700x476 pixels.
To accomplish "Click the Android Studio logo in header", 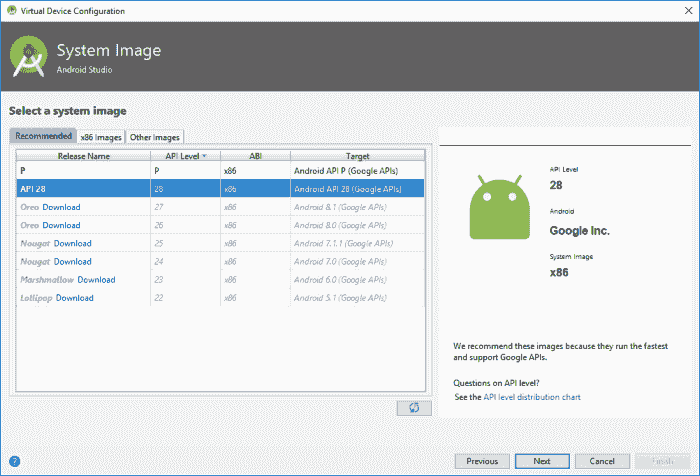I will (x=29, y=57).
